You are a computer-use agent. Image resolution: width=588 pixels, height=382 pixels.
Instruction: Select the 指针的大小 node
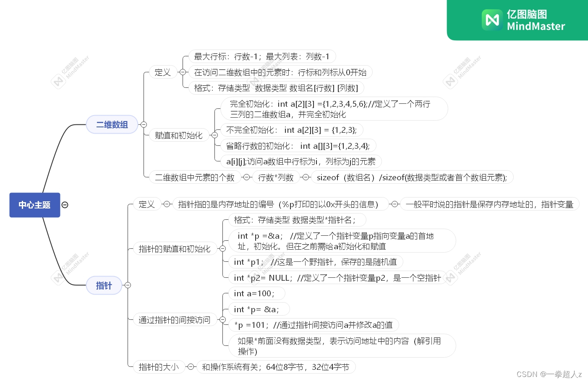159,367
